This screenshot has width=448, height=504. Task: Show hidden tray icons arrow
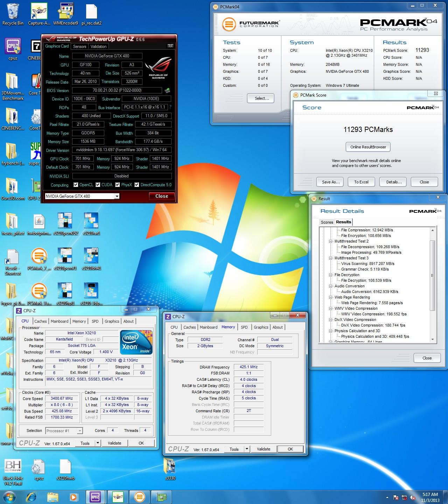(387, 497)
